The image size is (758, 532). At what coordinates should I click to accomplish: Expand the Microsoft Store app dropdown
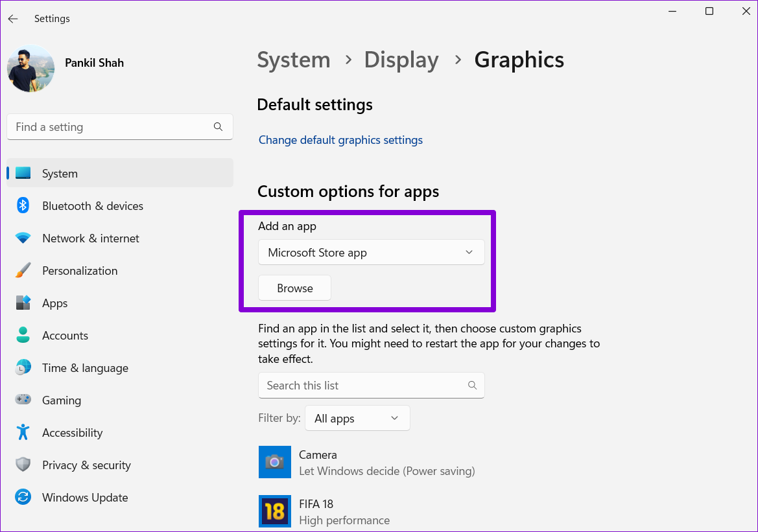click(371, 253)
